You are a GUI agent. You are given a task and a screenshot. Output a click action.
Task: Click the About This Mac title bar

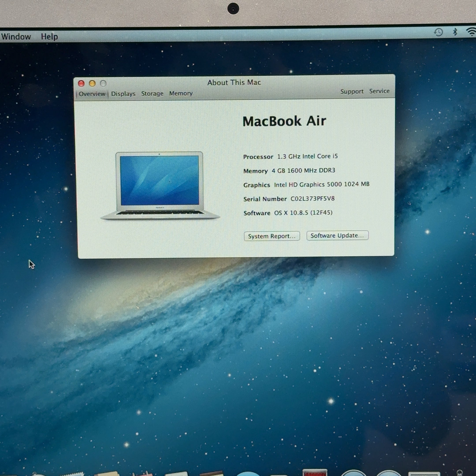(234, 83)
